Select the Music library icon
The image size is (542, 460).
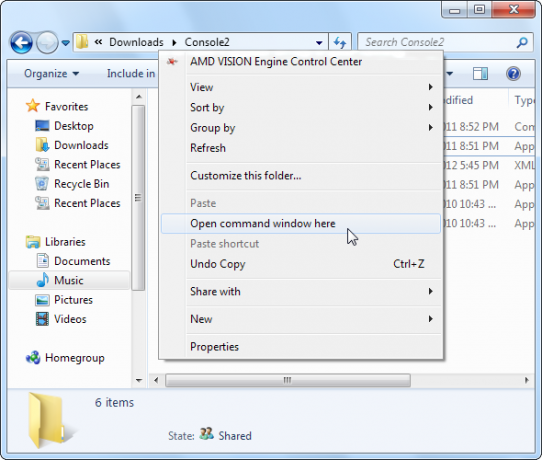[43, 280]
